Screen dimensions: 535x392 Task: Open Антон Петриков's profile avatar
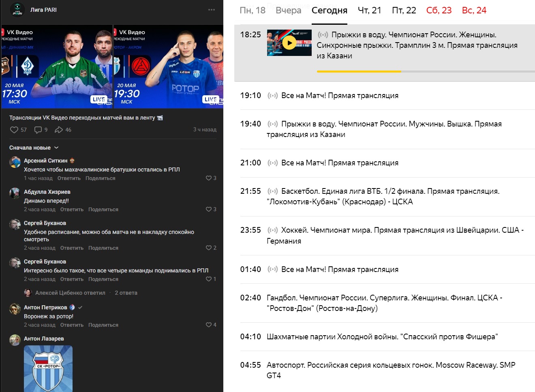[x=15, y=309]
